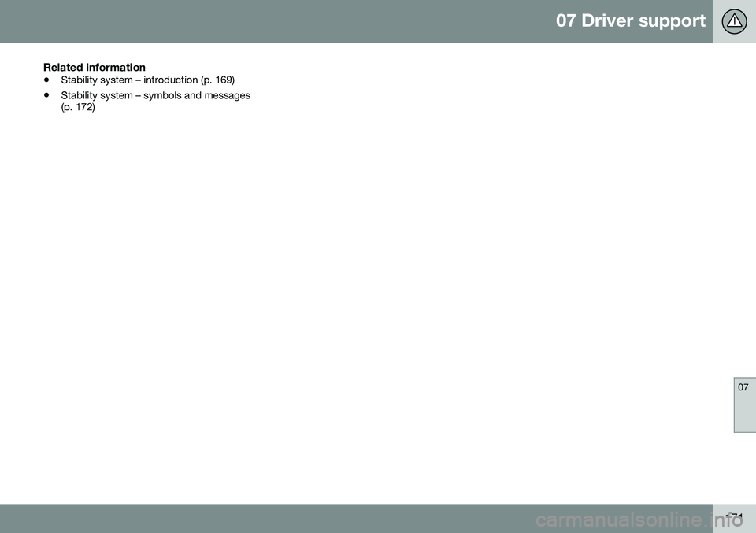Open 'Stability system – symbols and messages' reference

pyautogui.click(x=155, y=95)
